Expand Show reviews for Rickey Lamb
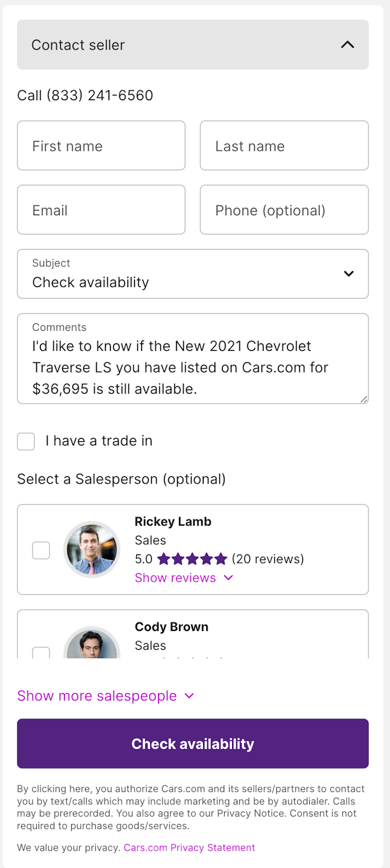 (x=183, y=577)
